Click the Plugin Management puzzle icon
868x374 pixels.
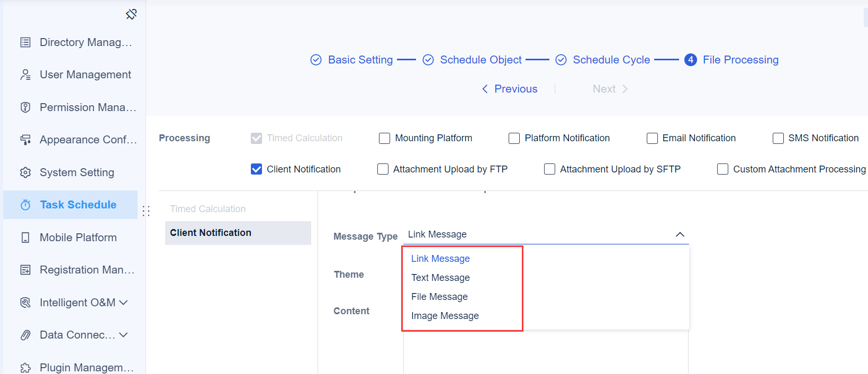click(x=25, y=368)
